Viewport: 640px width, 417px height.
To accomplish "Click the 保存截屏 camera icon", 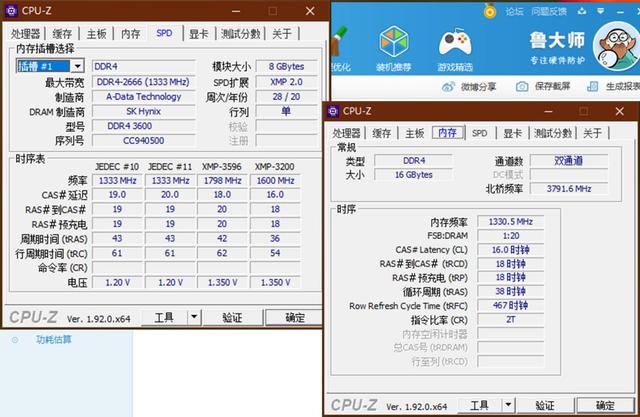I will tap(522, 87).
